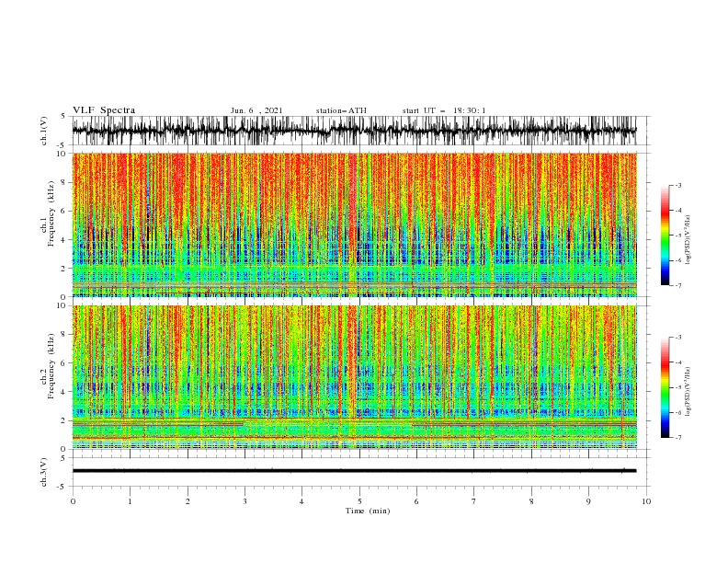Click the ch.1 waveform trace panel
The height and width of the screenshot is (563, 728).
coord(355,131)
